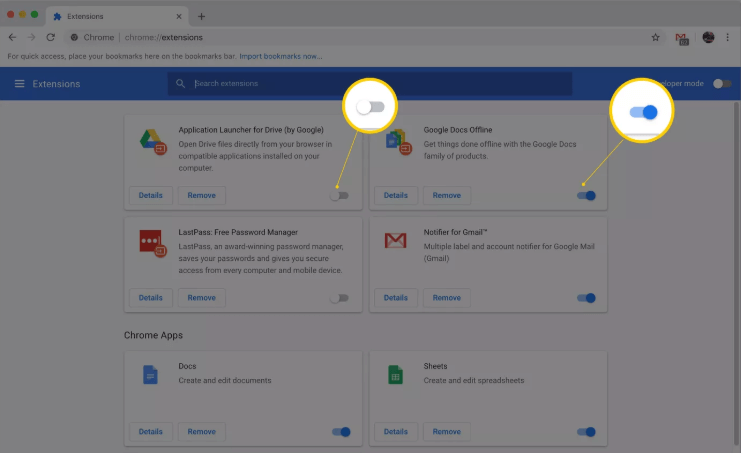Click the Google Docs Offline title

coord(457,130)
